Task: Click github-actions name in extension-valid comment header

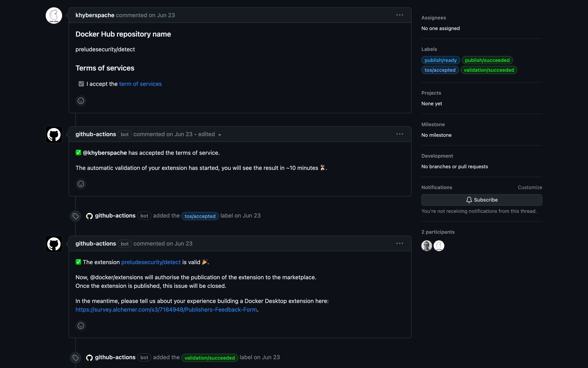Action: tap(96, 244)
